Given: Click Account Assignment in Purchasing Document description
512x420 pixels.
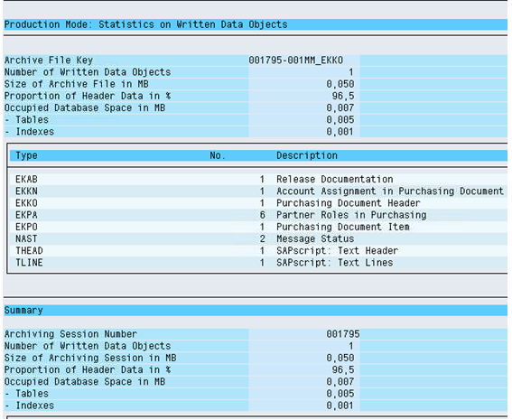Looking at the screenshot, I should tap(390, 191).
